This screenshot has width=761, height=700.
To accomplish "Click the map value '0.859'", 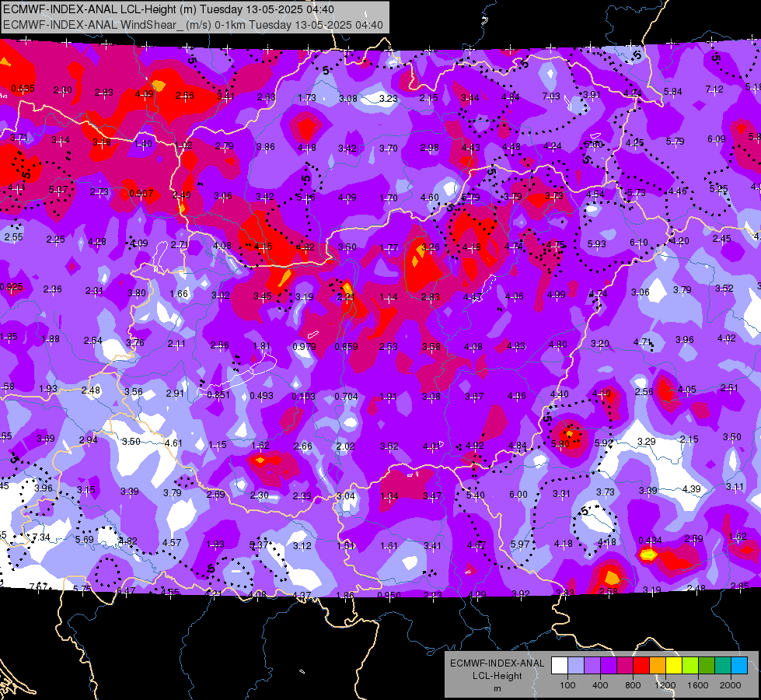I will tap(346, 346).
